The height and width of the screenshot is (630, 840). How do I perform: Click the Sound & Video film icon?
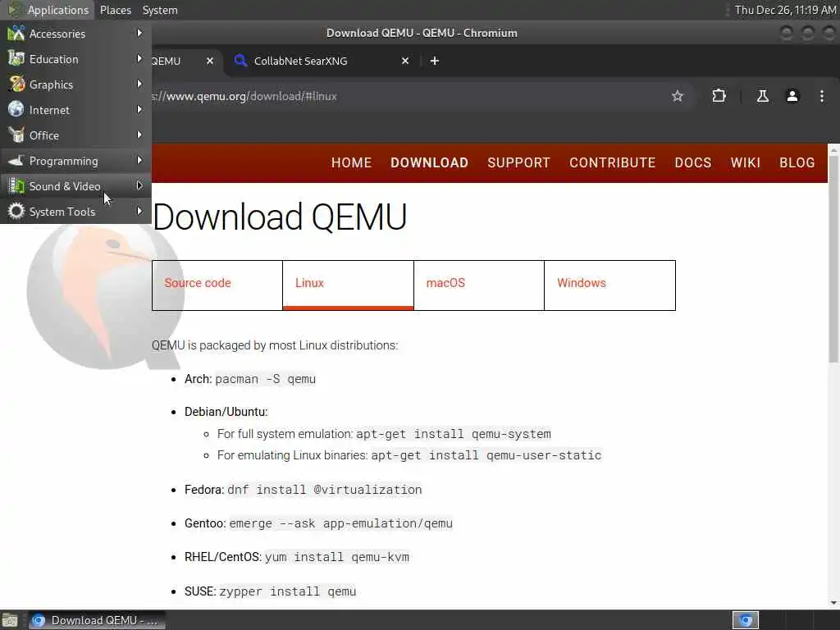pos(16,186)
